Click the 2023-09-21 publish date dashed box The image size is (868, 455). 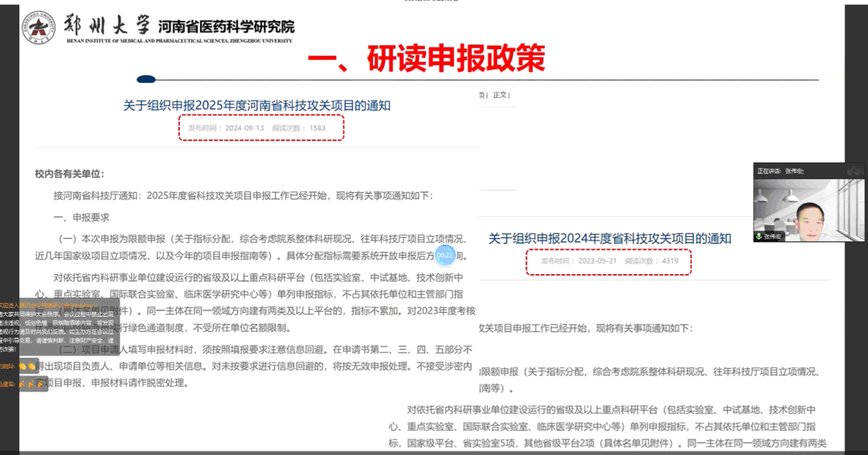click(608, 261)
